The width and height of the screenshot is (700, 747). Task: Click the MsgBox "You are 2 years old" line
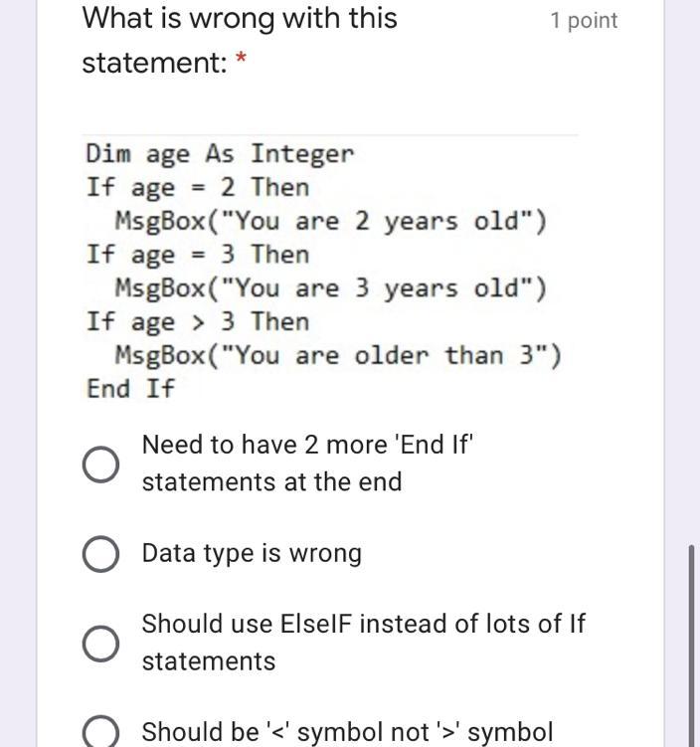click(330, 222)
